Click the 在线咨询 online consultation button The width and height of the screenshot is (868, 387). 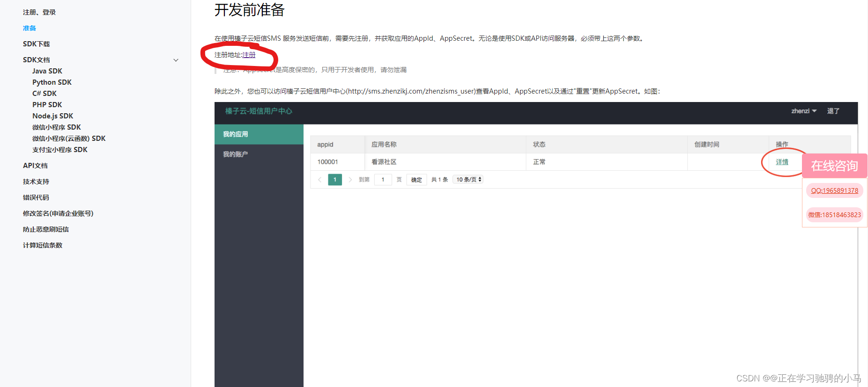coord(835,166)
